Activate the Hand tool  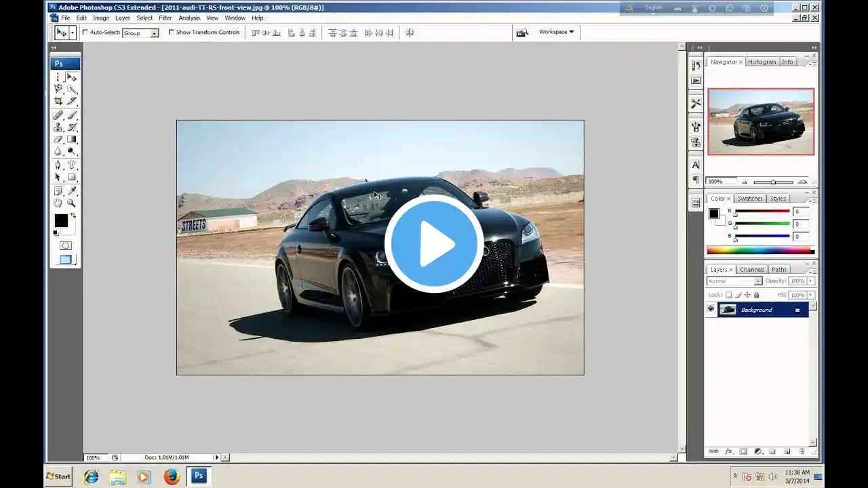pyautogui.click(x=58, y=203)
